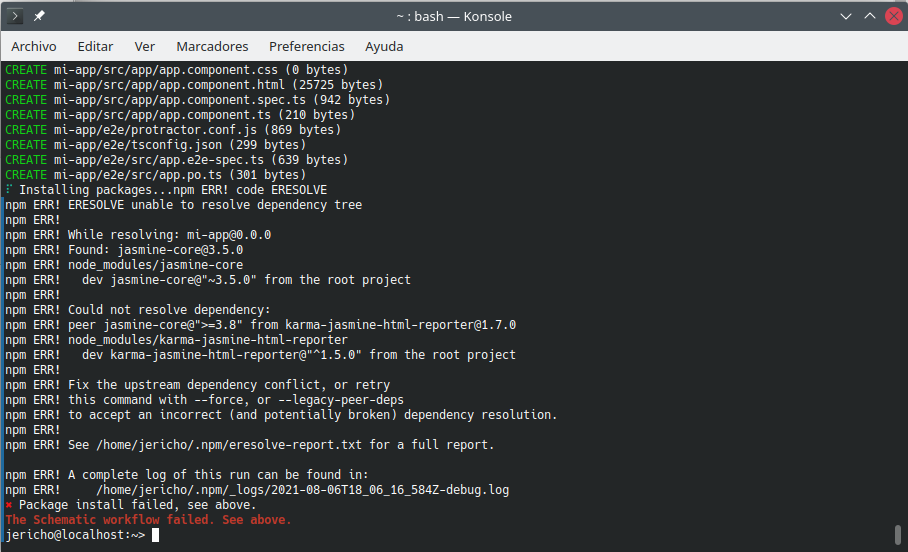This screenshot has height=552, width=908.
Task: Click the debug.log file path in output
Action: [x=303, y=490]
